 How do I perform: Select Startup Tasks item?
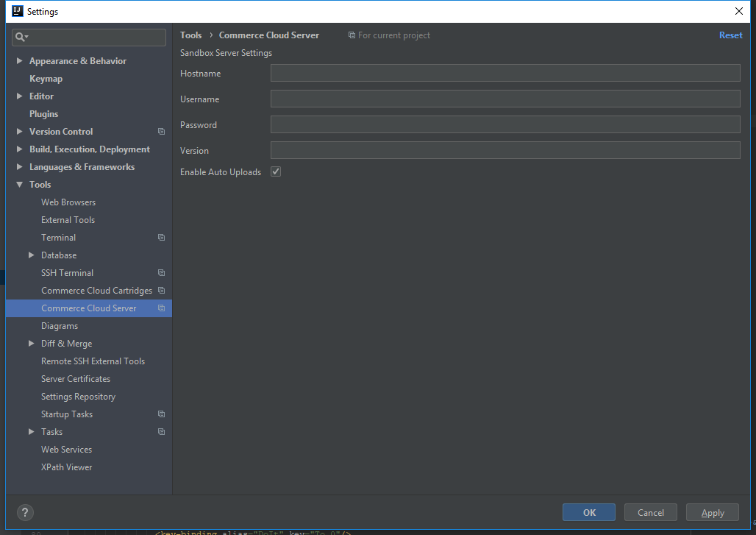click(66, 414)
